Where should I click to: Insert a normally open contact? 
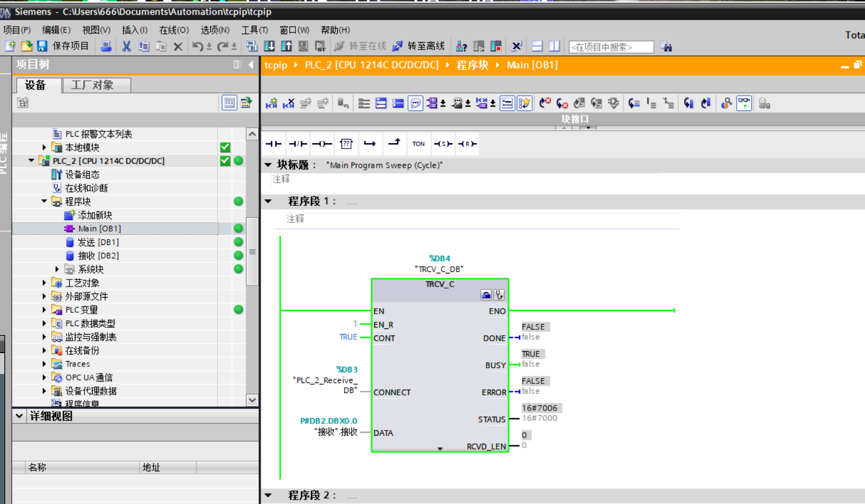(x=274, y=144)
